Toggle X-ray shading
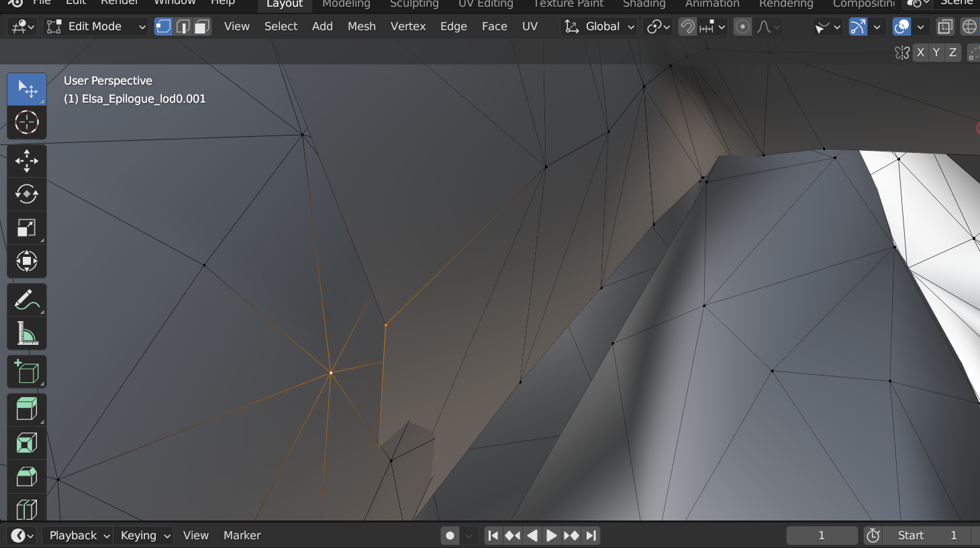This screenshot has height=548, width=980. point(945,26)
